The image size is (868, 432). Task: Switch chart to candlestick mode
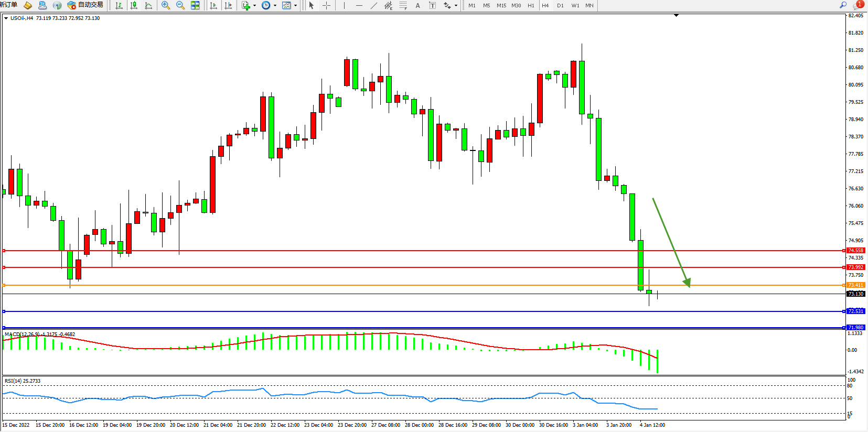coord(134,5)
